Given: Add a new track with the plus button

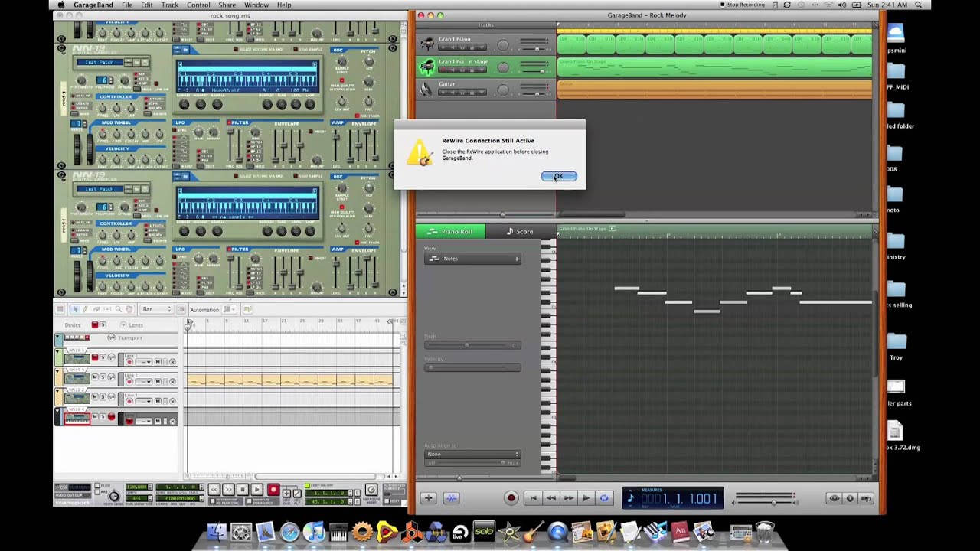Looking at the screenshot, I should [x=428, y=498].
